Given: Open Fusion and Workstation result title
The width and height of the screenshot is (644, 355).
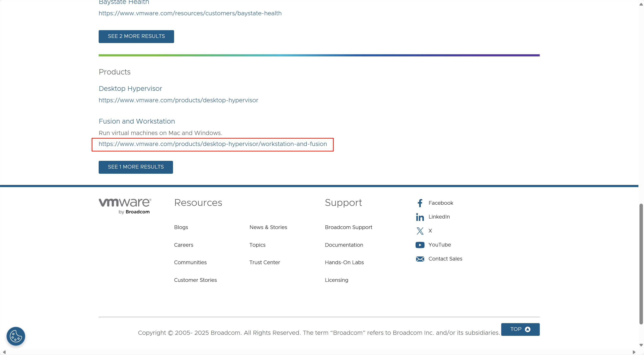Looking at the screenshot, I should point(137,121).
